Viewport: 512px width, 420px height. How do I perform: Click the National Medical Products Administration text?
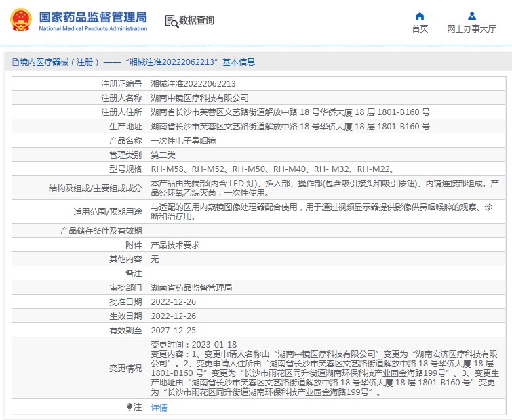(x=93, y=29)
